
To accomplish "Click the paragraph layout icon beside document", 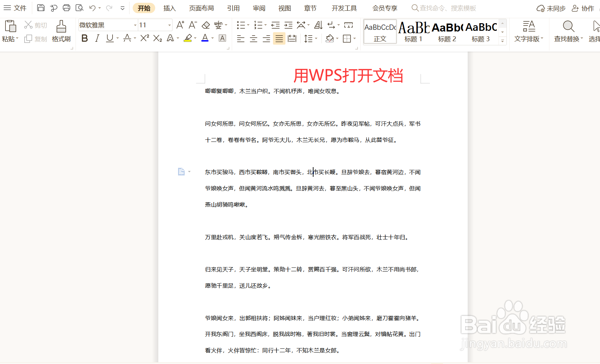I will click(181, 172).
